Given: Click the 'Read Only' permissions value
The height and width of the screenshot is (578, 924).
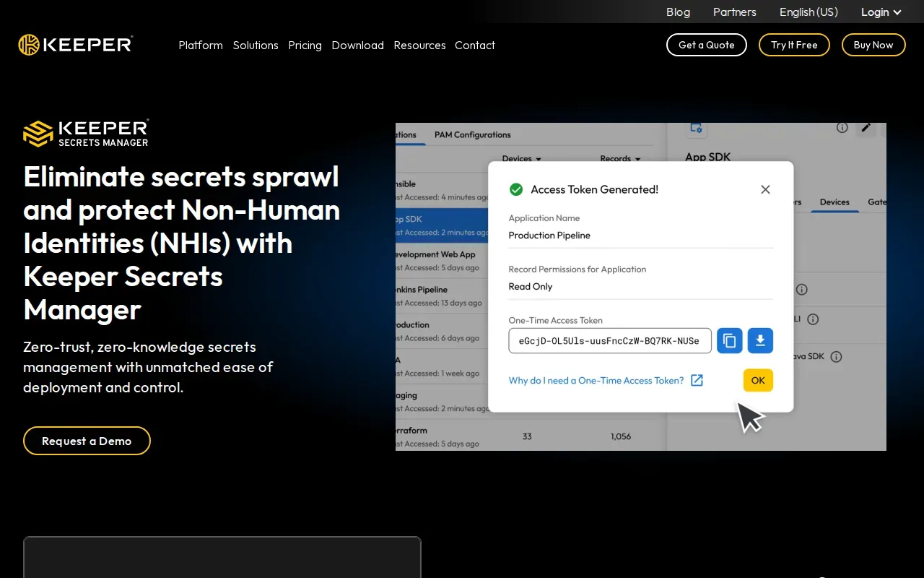Looking at the screenshot, I should pyautogui.click(x=530, y=287).
